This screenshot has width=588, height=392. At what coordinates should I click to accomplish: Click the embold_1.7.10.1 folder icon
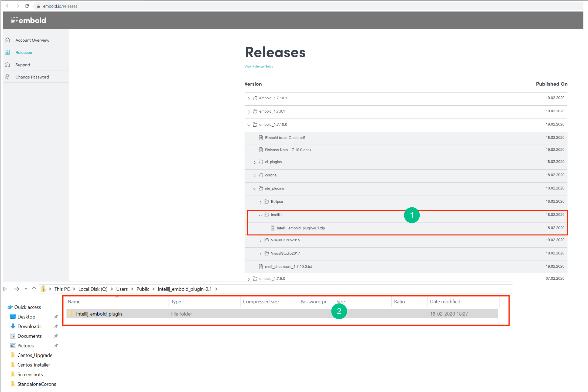click(255, 98)
